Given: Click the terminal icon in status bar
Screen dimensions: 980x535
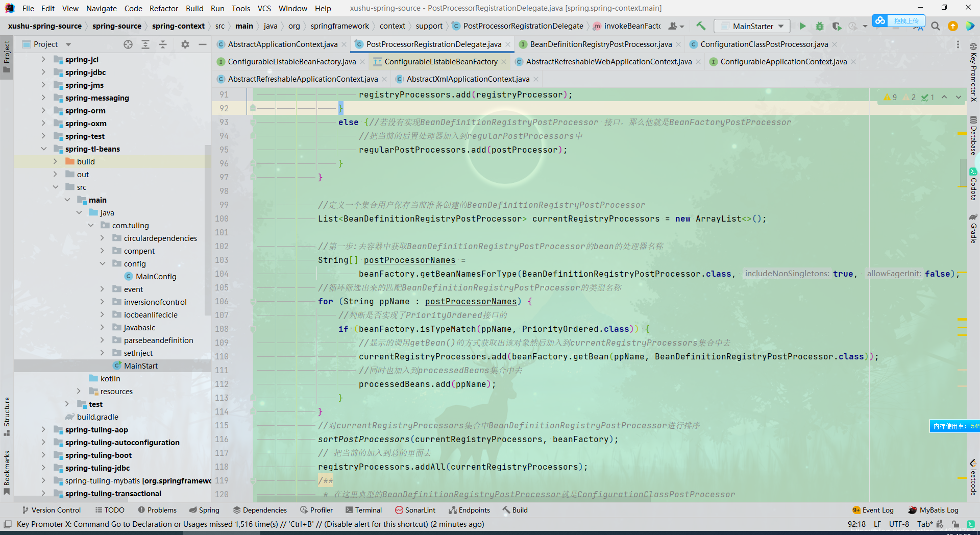Looking at the screenshot, I should [x=971, y=524].
